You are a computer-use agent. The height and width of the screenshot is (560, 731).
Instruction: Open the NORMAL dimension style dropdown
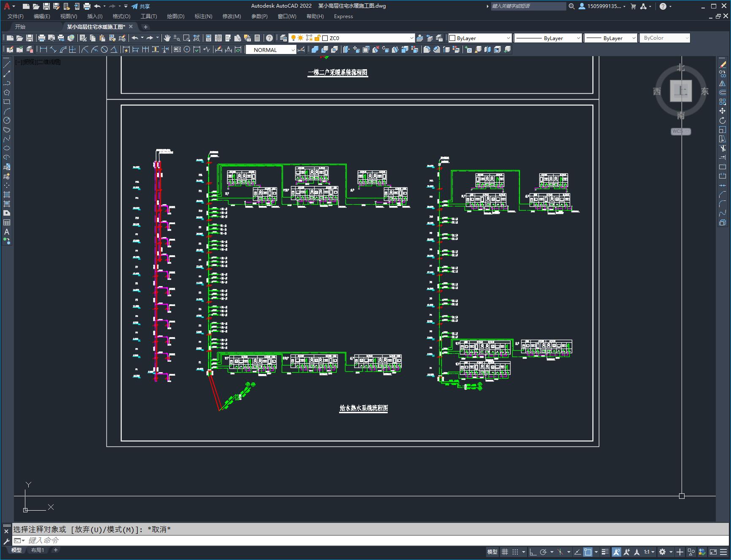[x=271, y=50]
